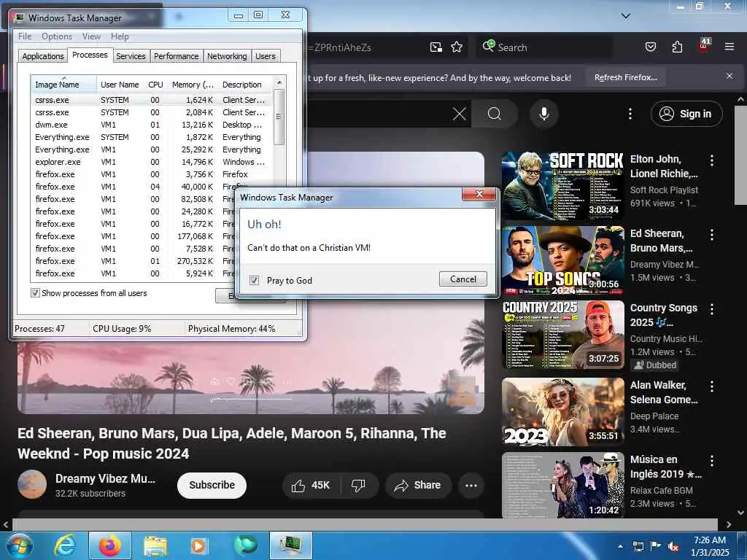747x560 pixels.
Task: Uncheck the Pray to God checkbox
Action: pos(255,281)
